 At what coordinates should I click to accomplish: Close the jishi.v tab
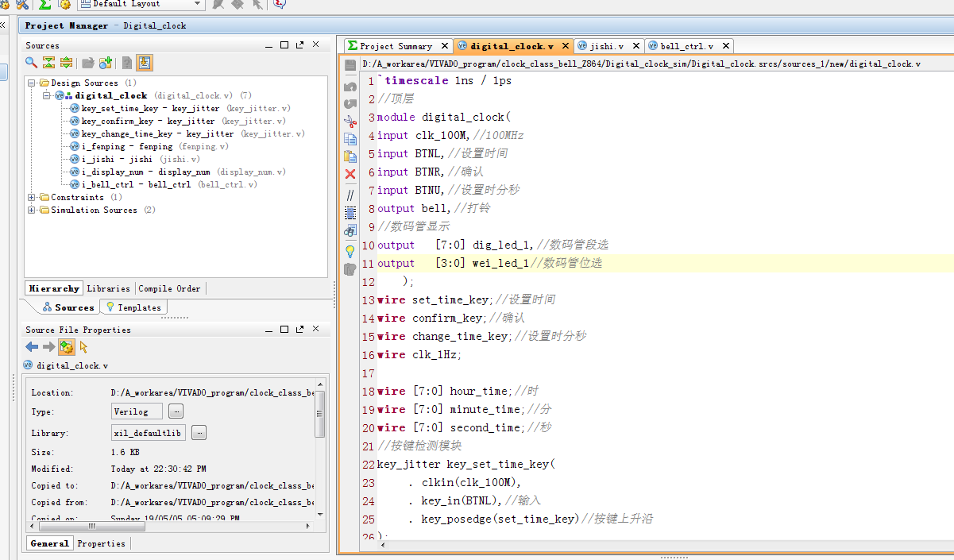point(637,45)
